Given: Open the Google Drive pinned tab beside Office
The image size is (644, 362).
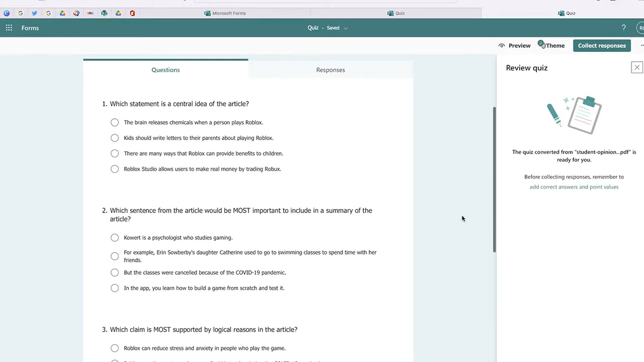Looking at the screenshot, I should pos(118,13).
